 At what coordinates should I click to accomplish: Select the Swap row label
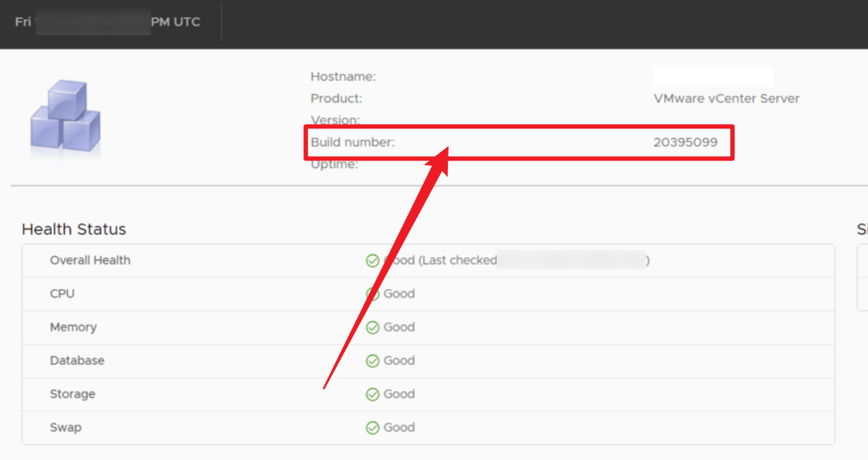click(x=66, y=428)
